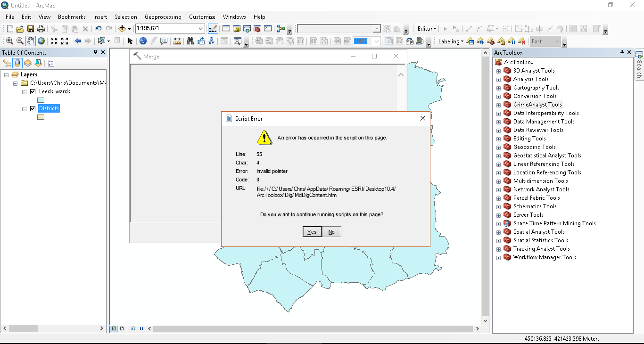Screen dimensions: 644x344
Task: Select the Zoom Out tool
Action: point(20,41)
